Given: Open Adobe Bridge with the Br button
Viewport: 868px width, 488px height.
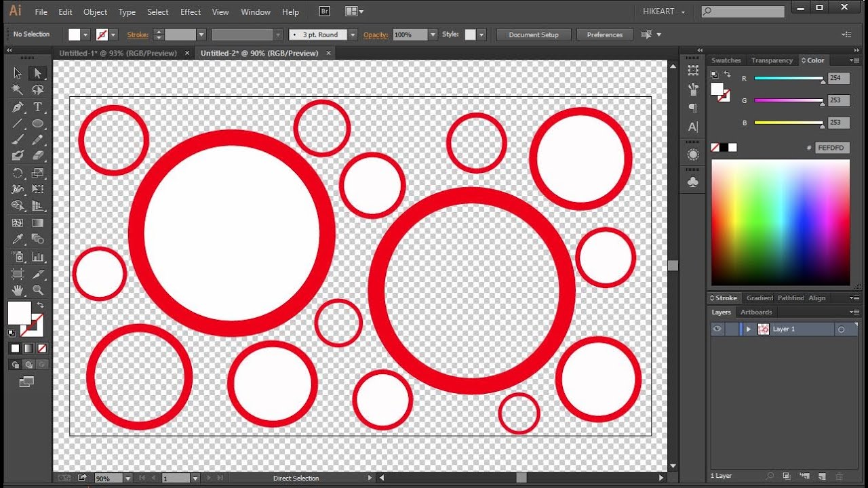Looking at the screenshot, I should click(324, 12).
